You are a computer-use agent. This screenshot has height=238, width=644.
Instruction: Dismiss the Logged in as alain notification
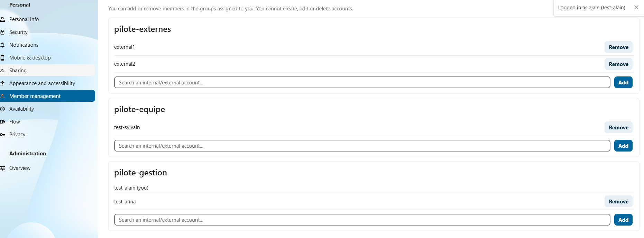[636, 7]
